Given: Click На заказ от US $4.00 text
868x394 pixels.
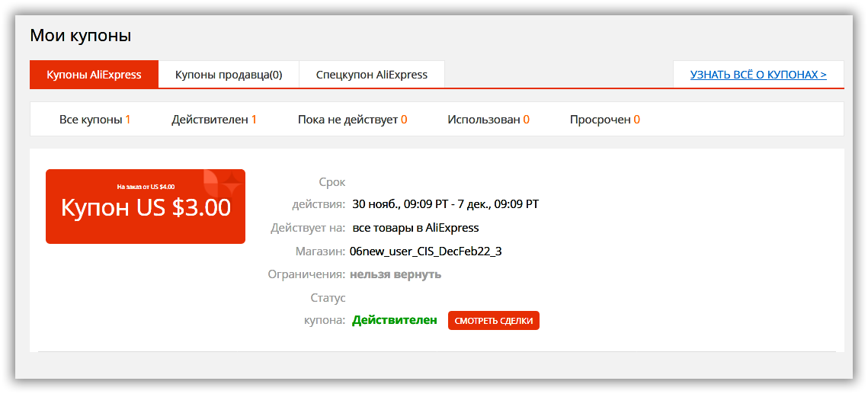Looking at the screenshot, I should [x=146, y=187].
